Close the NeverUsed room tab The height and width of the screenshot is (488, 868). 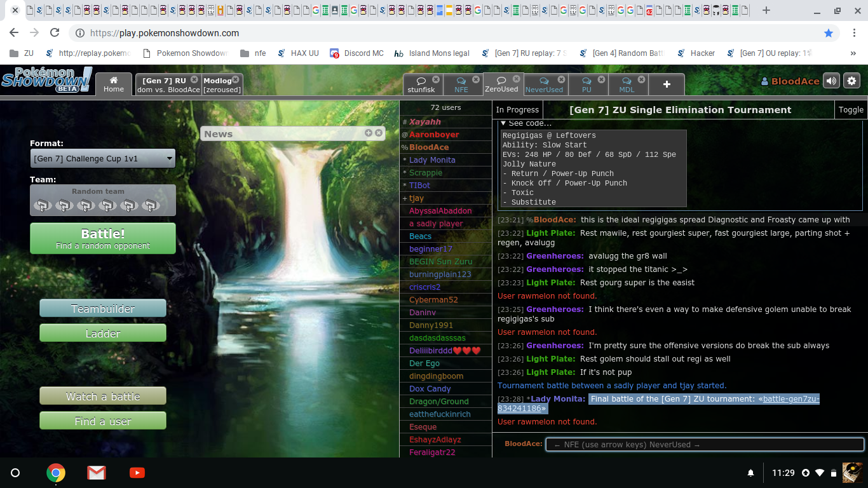(561, 79)
